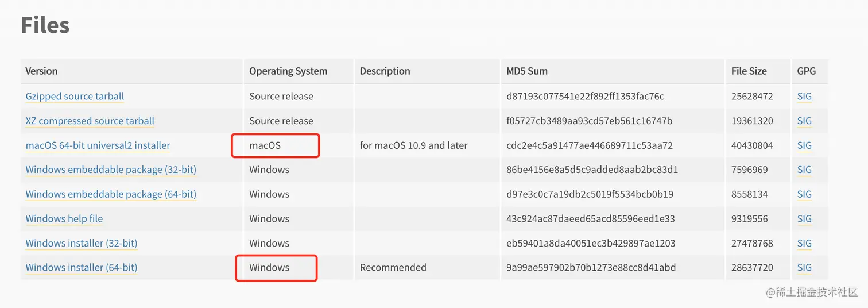The height and width of the screenshot is (308, 868).
Task: Open Windows embeddable package (32-bit) link
Action: pyautogui.click(x=111, y=170)
